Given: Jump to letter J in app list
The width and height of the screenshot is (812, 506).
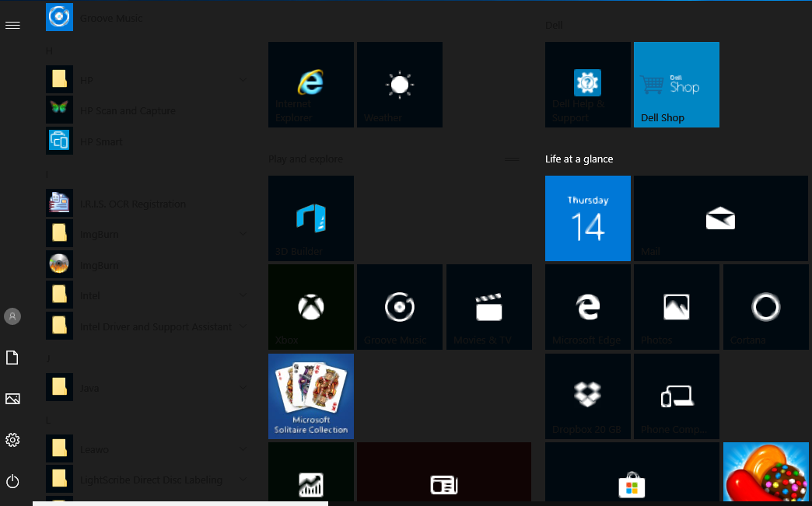Looking at the screenshot, I should (x=48, y=358).
